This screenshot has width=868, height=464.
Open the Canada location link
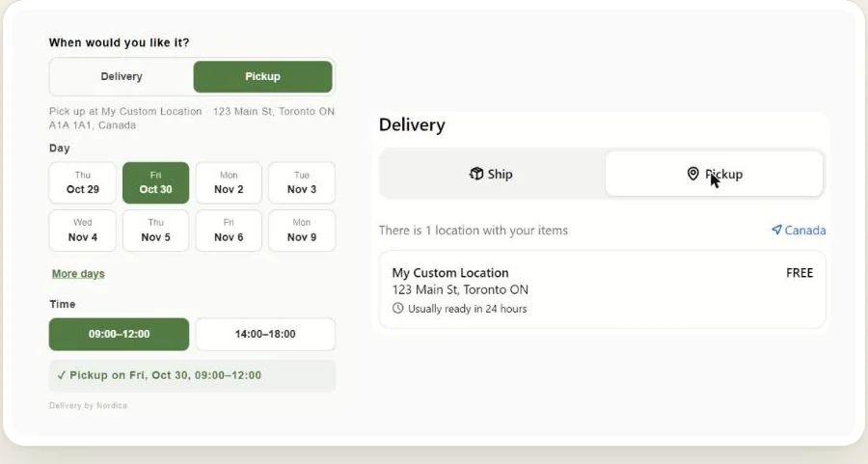click(x=799, y=230)
